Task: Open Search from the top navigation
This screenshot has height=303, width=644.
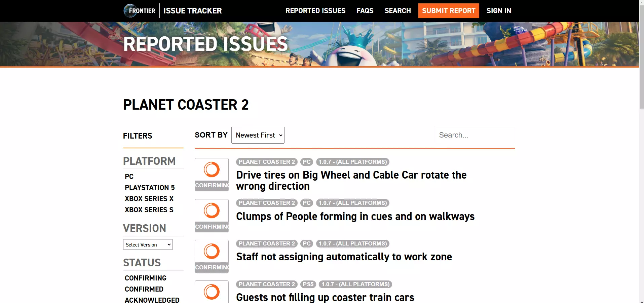Action: pos(398,11)
